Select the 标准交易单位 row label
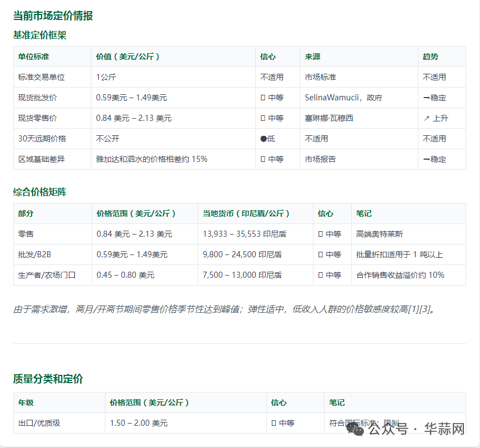Screen dimensions: 480x448 click(x=41, y=77)
